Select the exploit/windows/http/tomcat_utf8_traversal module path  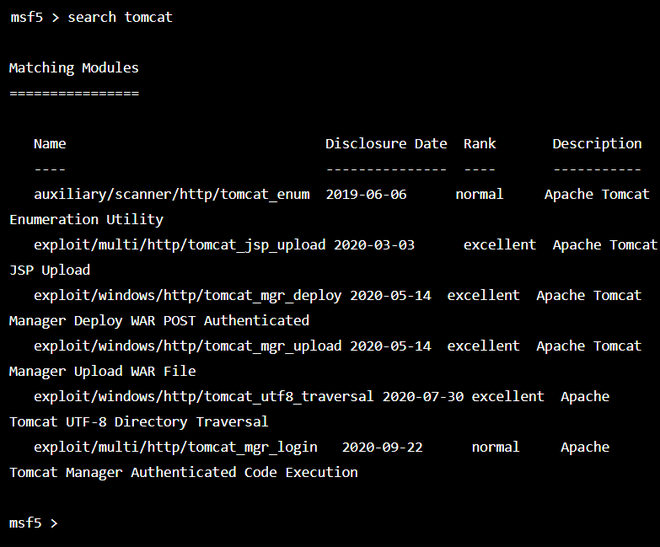(204, 396)
